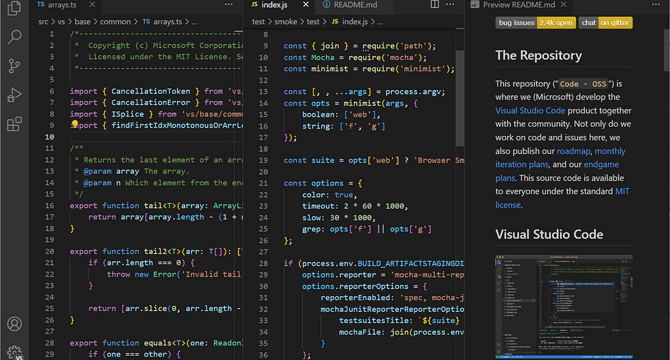Click the 'tail2' function name
The height and width of the screenshot is (360, 670).
click(x=155, y=252)
